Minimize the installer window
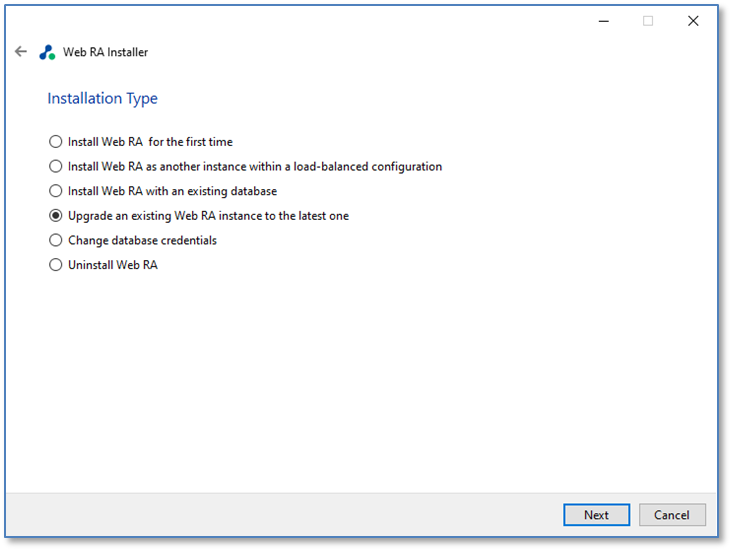Image resolution: width=732 pixels, height=551 pixels. [603, 21]
